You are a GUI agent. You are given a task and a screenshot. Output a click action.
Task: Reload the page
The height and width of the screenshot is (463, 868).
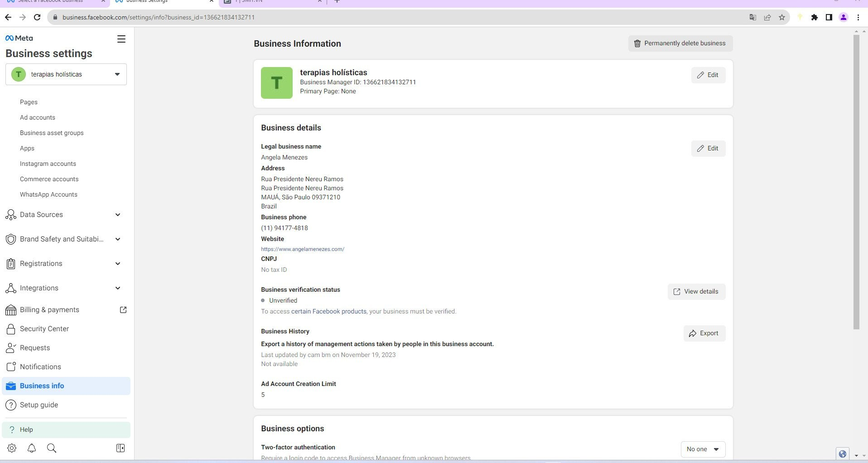[x=38, y=17]
